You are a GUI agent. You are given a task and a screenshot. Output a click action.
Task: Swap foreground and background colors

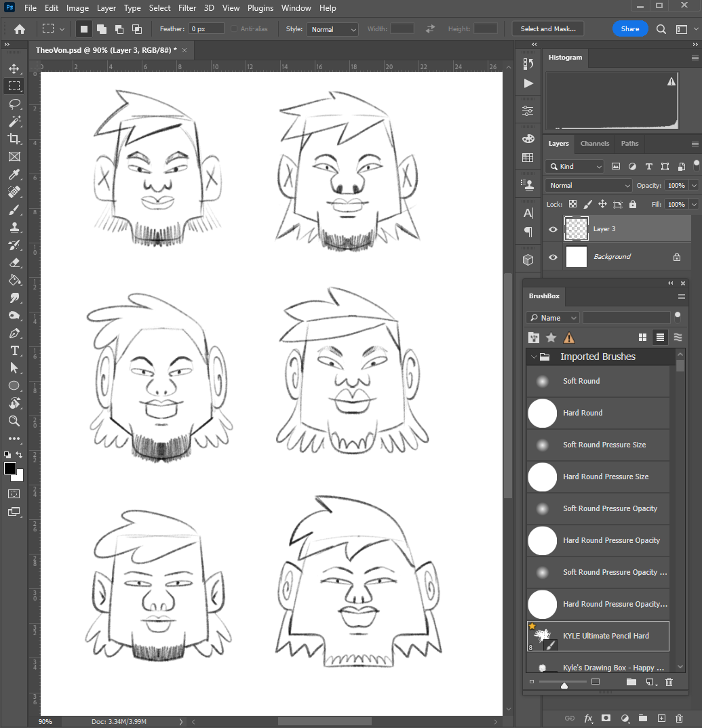[19, 455]
